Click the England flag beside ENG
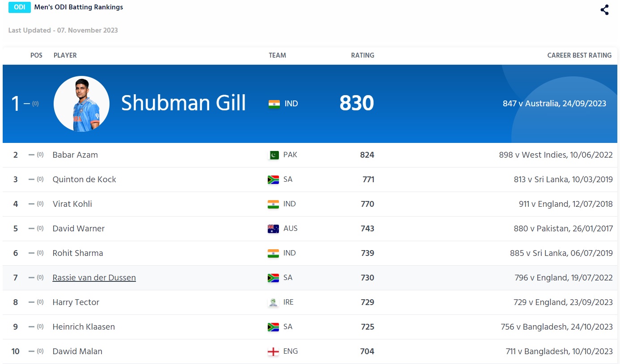This screenshot has width=620, height=364. click(x=273, y=351)
